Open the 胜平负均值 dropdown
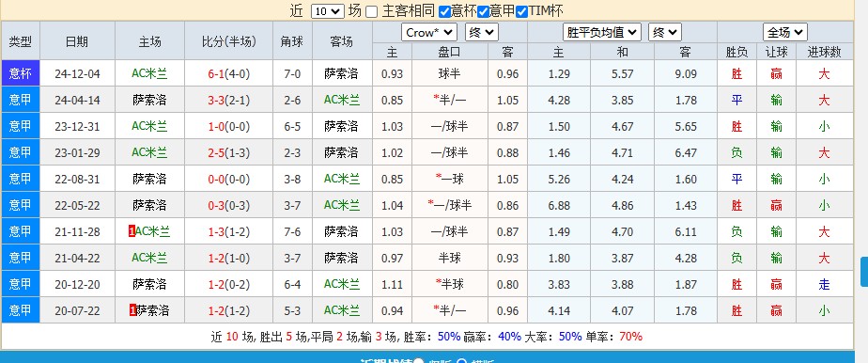Image resolution: width=868 pixels, height=363 pixels. click(602, 32)
